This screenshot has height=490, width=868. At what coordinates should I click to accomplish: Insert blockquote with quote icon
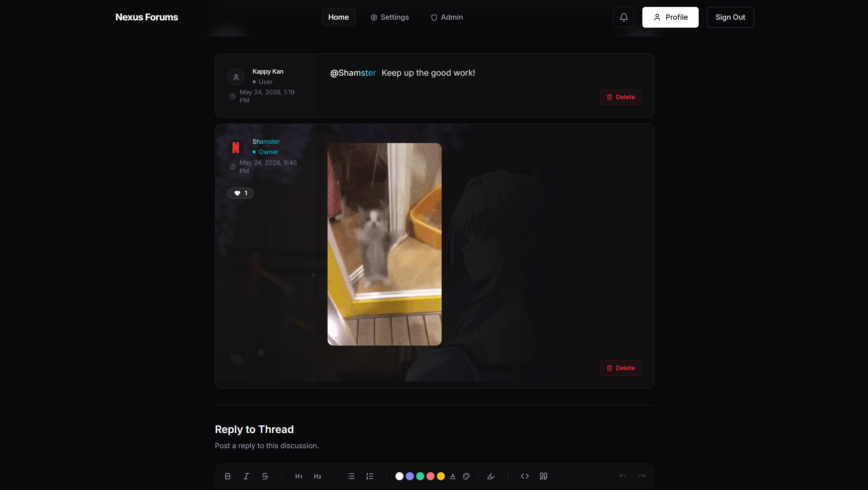543,476
